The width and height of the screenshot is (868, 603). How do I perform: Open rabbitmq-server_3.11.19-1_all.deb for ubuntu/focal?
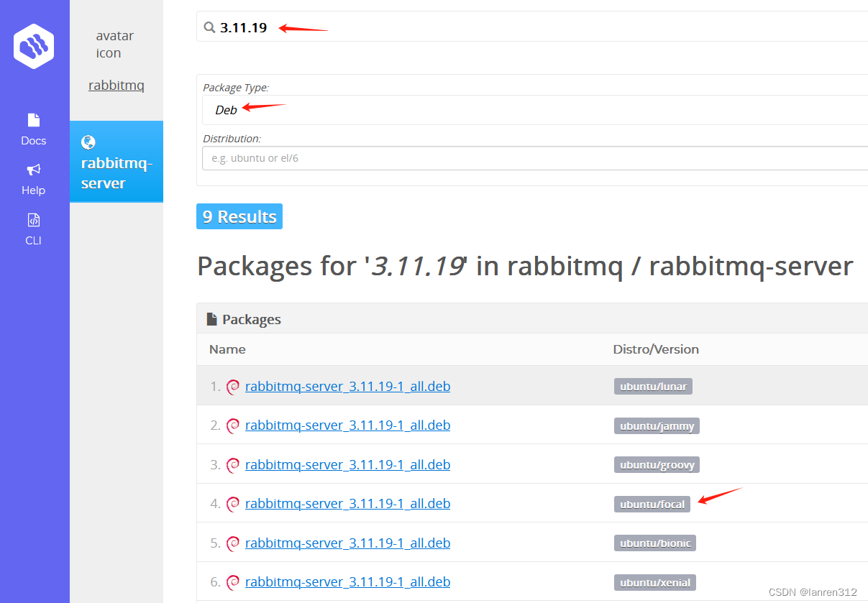pos(347,503)
